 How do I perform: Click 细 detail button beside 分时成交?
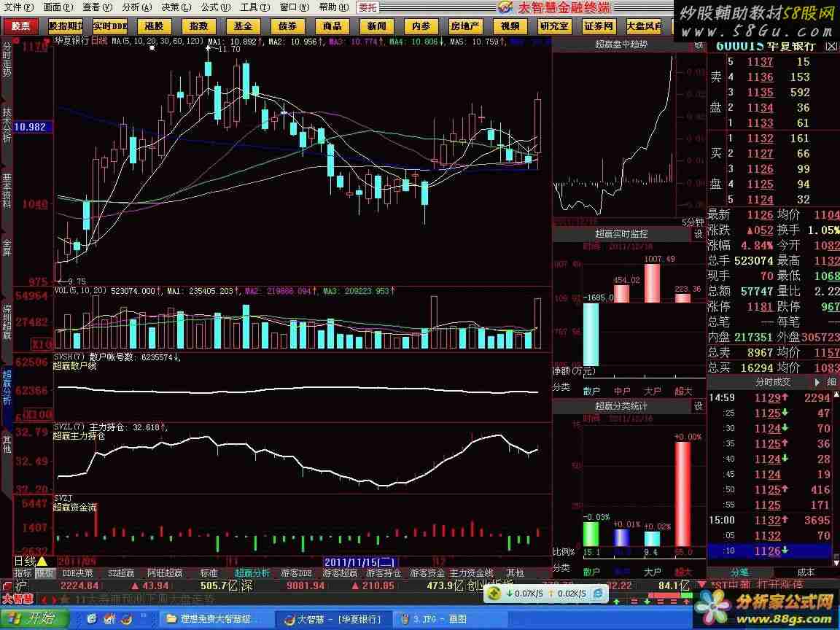pos(831,382)
